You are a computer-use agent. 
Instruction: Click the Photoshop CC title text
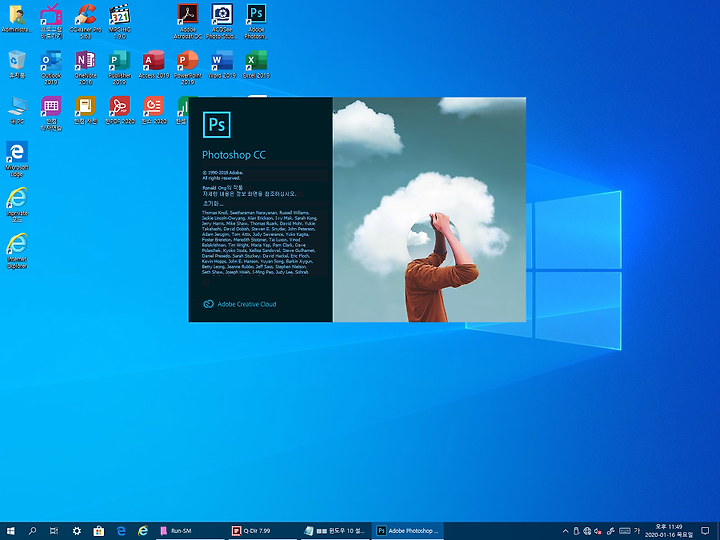tap(234, 155)
